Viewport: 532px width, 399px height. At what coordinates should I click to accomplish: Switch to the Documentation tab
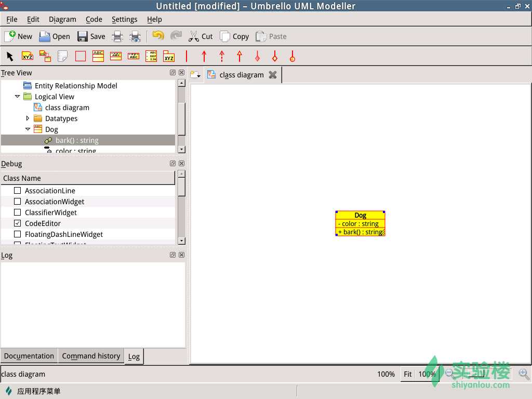coord(29,356)
